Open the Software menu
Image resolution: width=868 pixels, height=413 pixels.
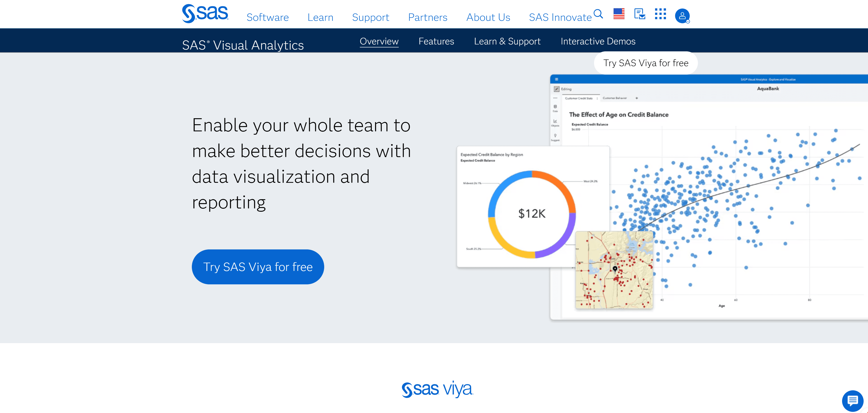[x=268, y=17]
